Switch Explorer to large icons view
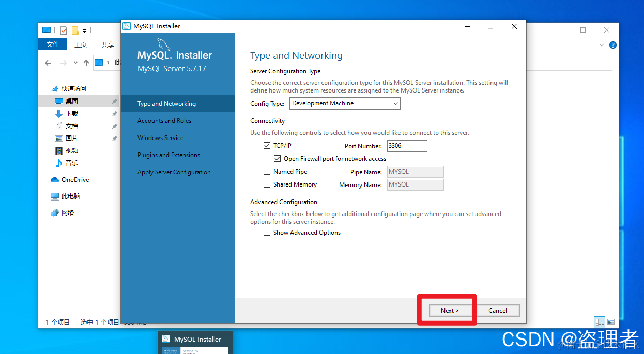Screen dimensions: 644x354 [611, 322]
